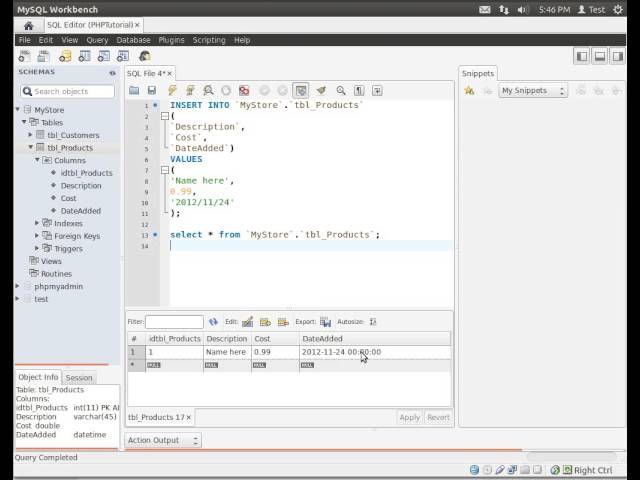Execute the query with the lightning bolt
This screenshot has width=640, height=480.
coord(172,90)
